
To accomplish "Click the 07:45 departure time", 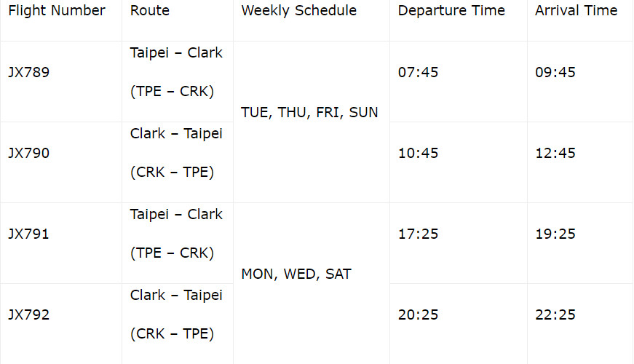I will pos(419,73).
